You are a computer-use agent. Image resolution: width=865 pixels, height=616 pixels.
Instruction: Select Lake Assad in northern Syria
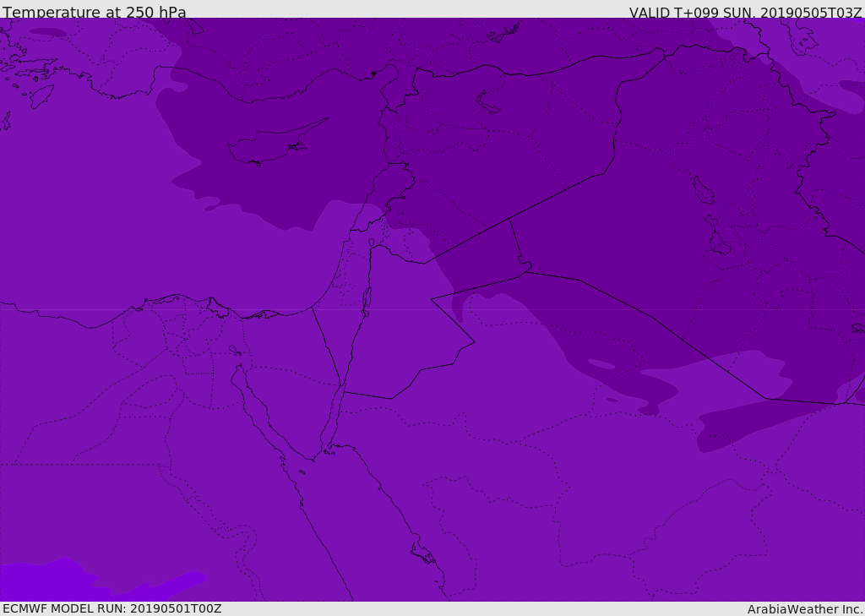click(x=487, y=102)
